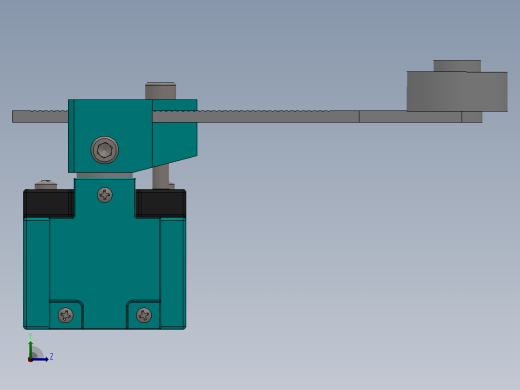Screen dimensions: 520x390
Task: Click the Phillips screw at top center of teal body
Action: pyautogui.click(x=105, y=195)
